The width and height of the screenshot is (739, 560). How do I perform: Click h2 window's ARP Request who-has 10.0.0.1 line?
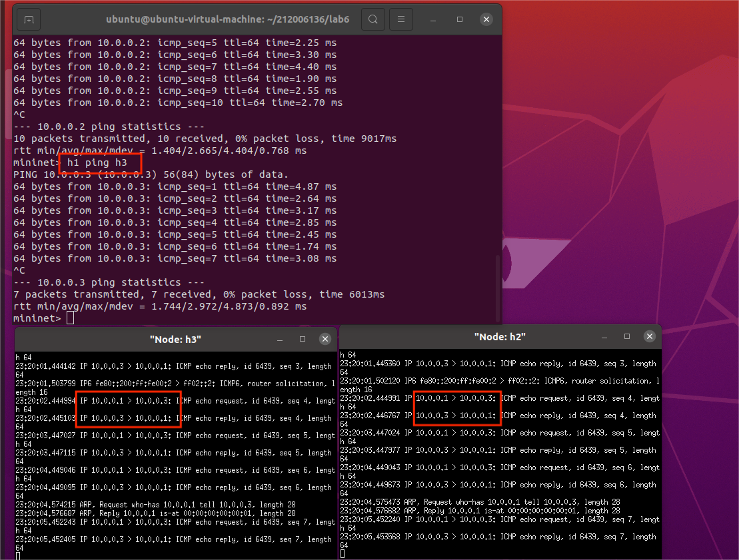coord(480,502)
